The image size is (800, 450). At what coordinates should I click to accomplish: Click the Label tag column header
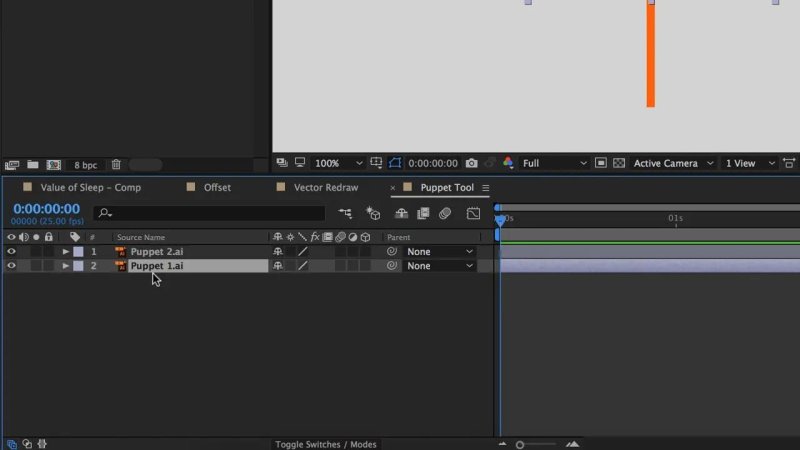coord(75,237)
